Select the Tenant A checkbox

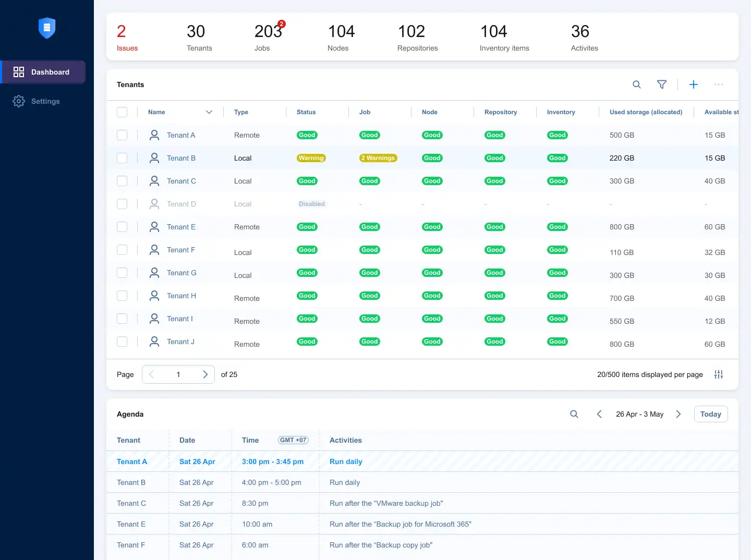[122, 135]
